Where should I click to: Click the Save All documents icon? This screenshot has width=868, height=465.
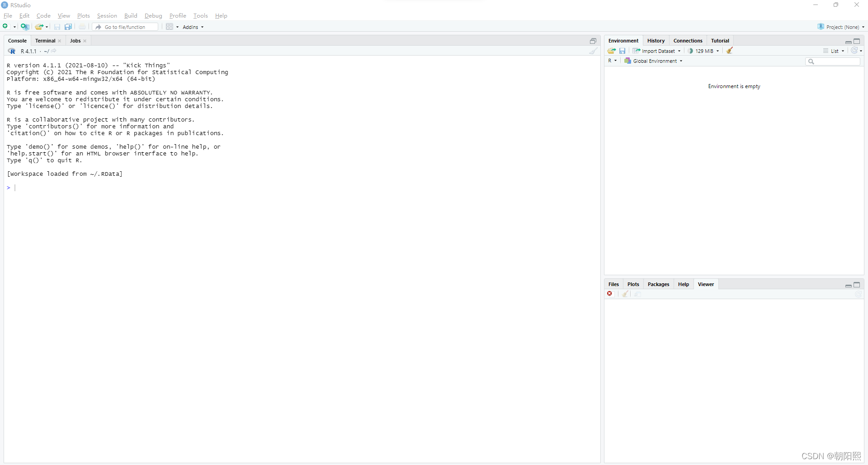pos(68,27)
